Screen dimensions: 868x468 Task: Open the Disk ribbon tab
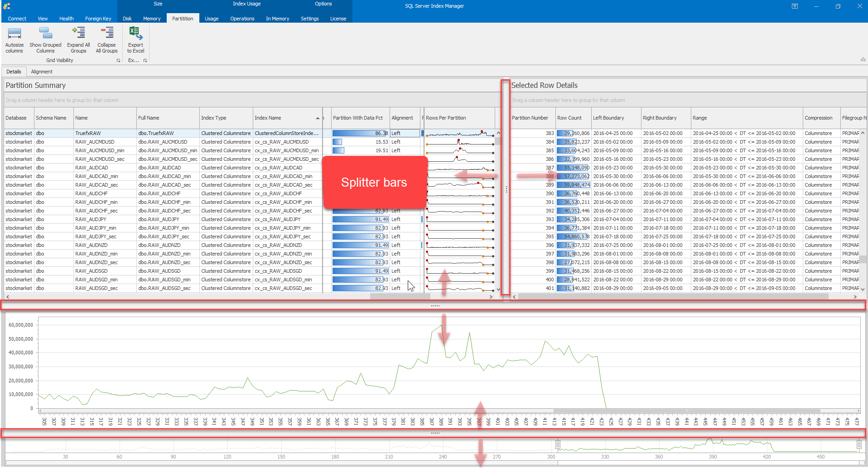[127, 19]
